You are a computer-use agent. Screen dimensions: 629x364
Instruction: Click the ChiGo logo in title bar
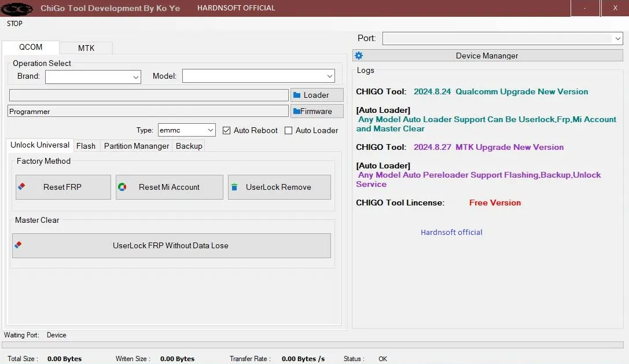(x=17, y=9)
